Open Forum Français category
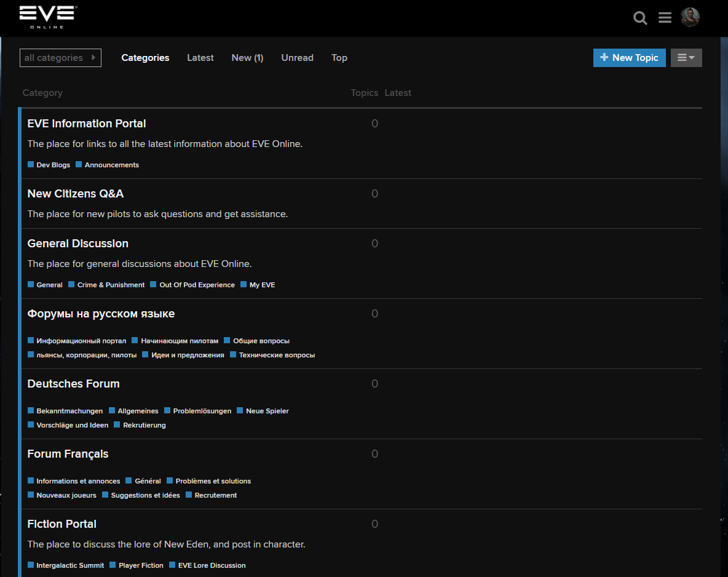This screenshot has width=728, height=577. click(68, 454)
